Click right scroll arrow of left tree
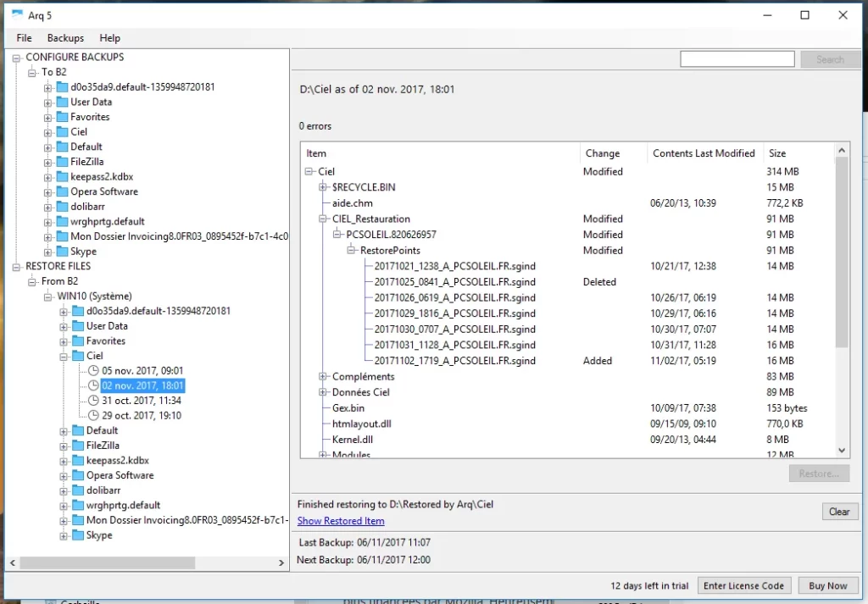868x604 pixels. tap(281, 562)
